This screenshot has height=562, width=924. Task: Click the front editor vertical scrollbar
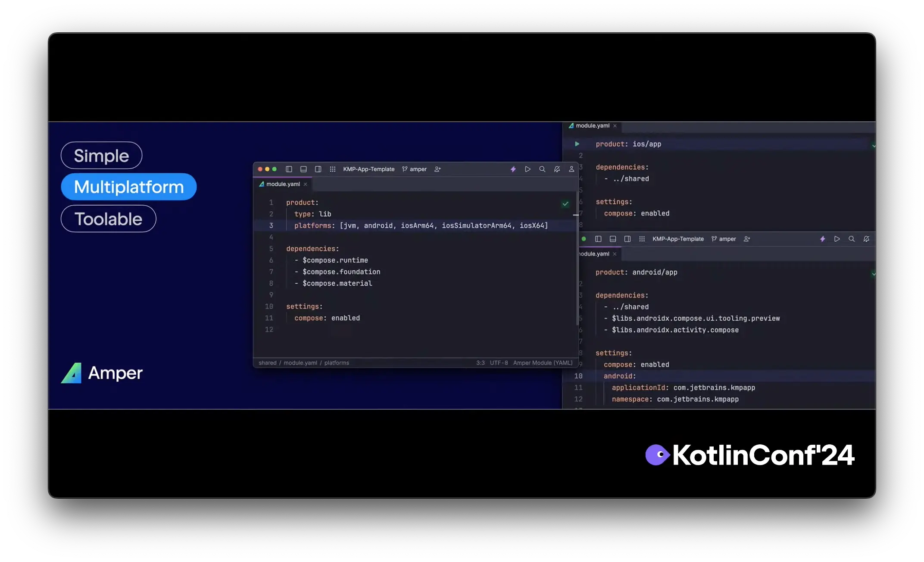point(577,259)
